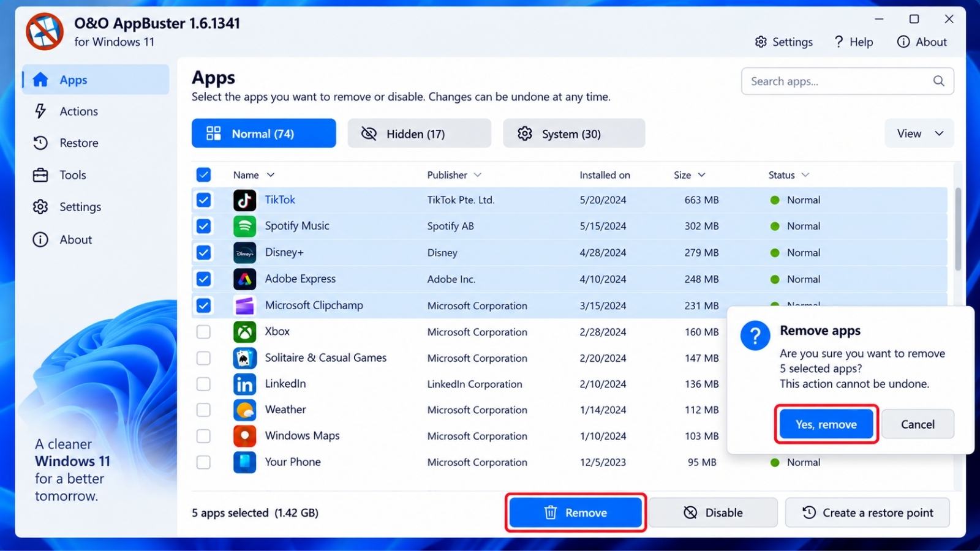The height and width of the screenshot is (551, 980).
Task: Check the Your Phone checkbox
Action: click(x=203, y=462)
